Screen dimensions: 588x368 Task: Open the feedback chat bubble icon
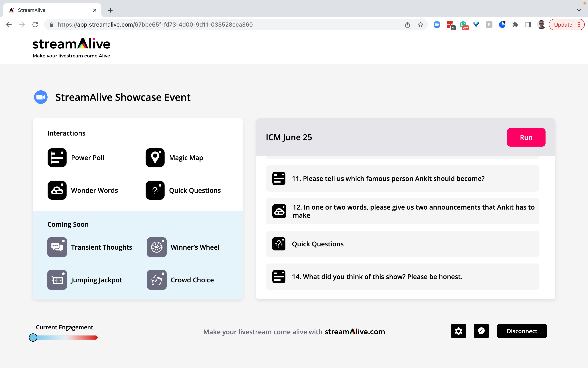481,331
